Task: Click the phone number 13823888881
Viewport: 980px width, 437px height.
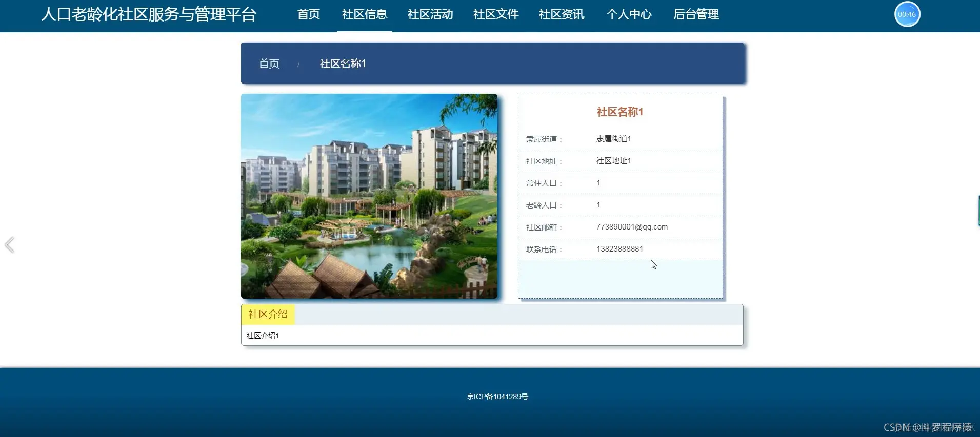Action: pyautogui.click(x=619, y=249)
